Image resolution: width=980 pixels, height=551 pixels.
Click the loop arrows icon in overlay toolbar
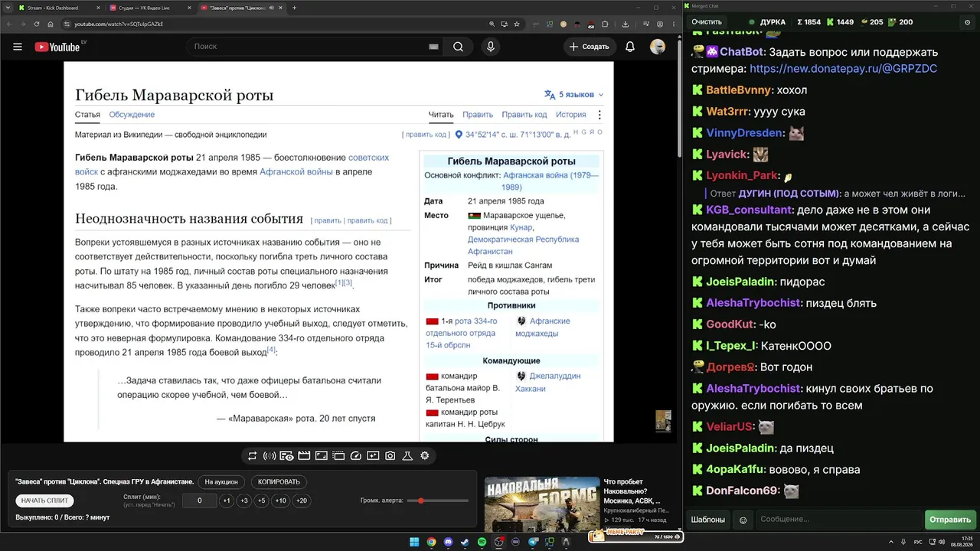point(252,456)
